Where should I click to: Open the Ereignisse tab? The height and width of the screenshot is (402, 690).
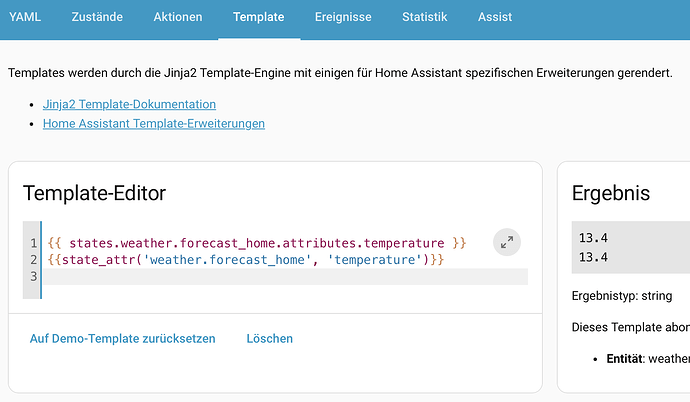[343, 17]
